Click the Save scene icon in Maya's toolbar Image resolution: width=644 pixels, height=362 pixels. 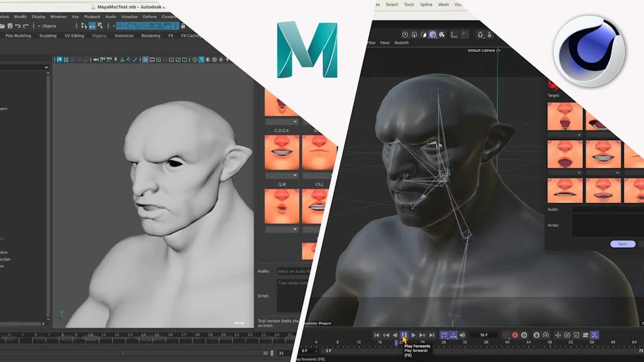click(11, 26)
